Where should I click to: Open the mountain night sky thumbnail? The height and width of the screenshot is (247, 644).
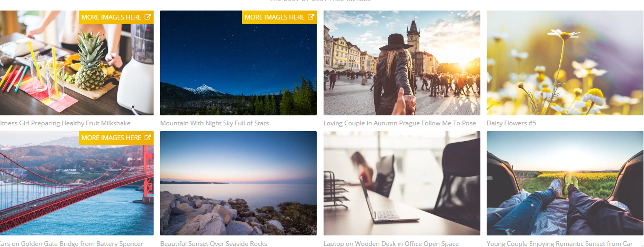[x=238, y=63]
